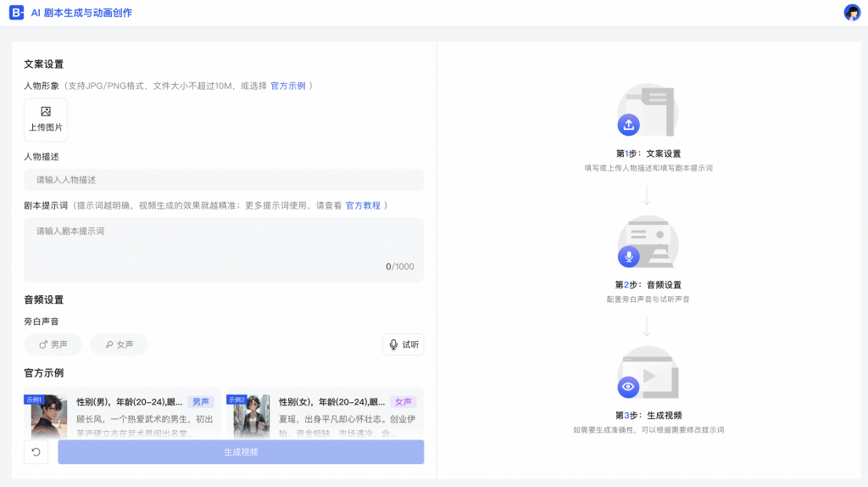
Task: Open the 官方示例 link near 人物形象
Action: coord(288,86)
